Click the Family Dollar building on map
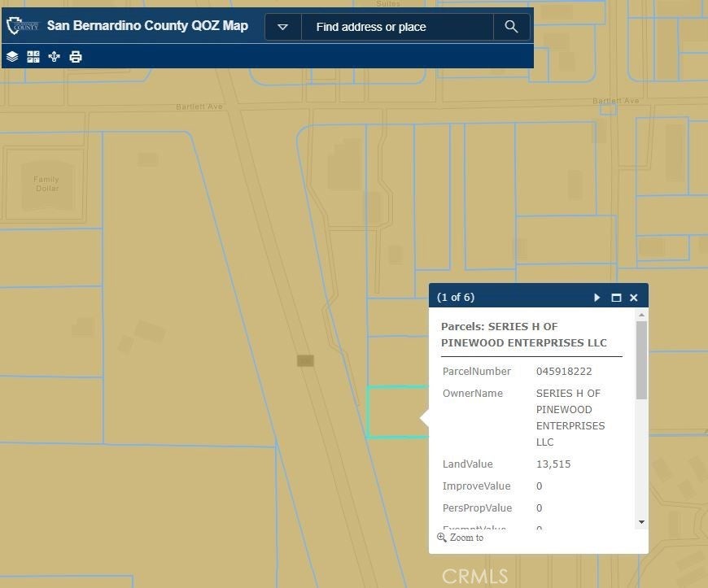 pos(47,184)
